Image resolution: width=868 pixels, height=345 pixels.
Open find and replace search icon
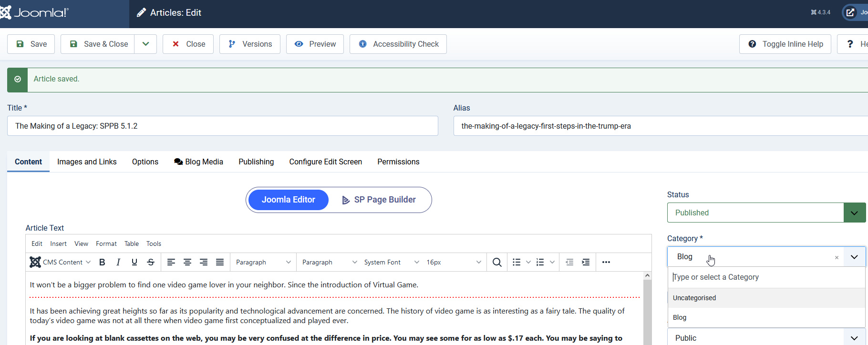[496, 262]
